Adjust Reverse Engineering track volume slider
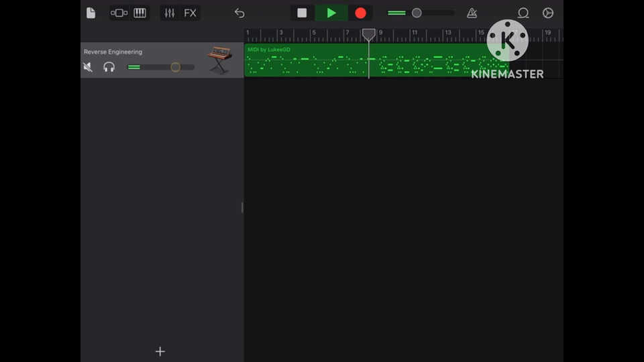The image size is (644, 362). (160, 67)
